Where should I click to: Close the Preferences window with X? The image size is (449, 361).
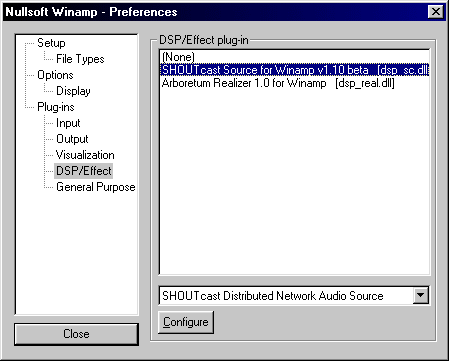[x=435, y=12]
